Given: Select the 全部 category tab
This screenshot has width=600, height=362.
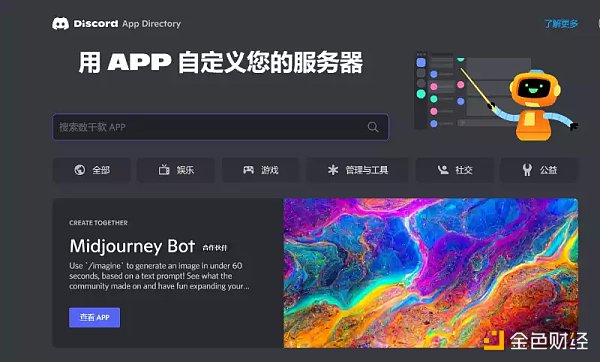Looking at the screenshot, I should coord(92,170).
